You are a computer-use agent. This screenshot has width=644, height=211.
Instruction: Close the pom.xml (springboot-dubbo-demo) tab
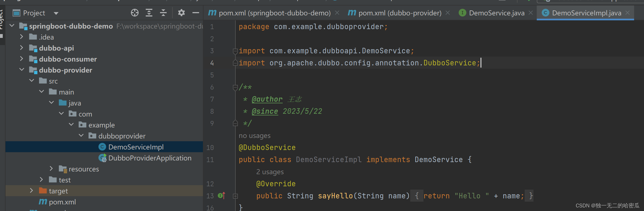click(x=337, y=13)
